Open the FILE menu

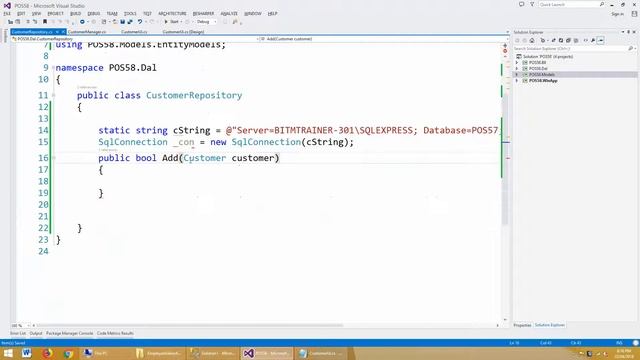point(7,13)
